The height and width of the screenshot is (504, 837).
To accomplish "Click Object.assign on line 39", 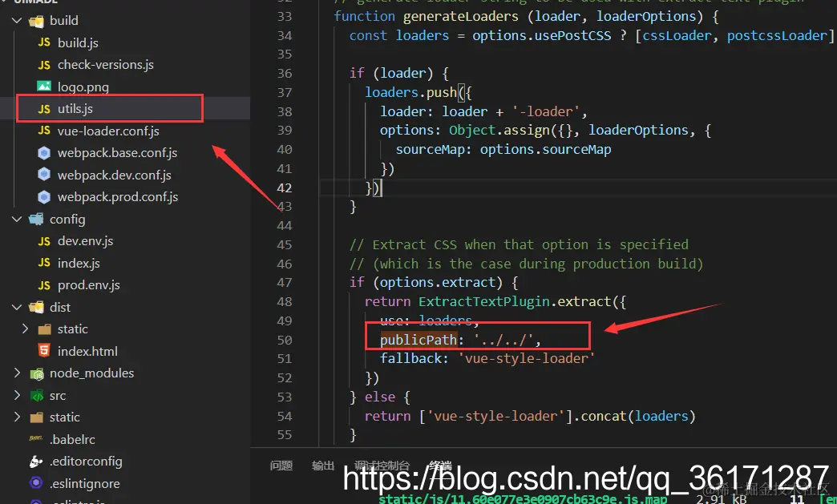I will pos(499,130).
